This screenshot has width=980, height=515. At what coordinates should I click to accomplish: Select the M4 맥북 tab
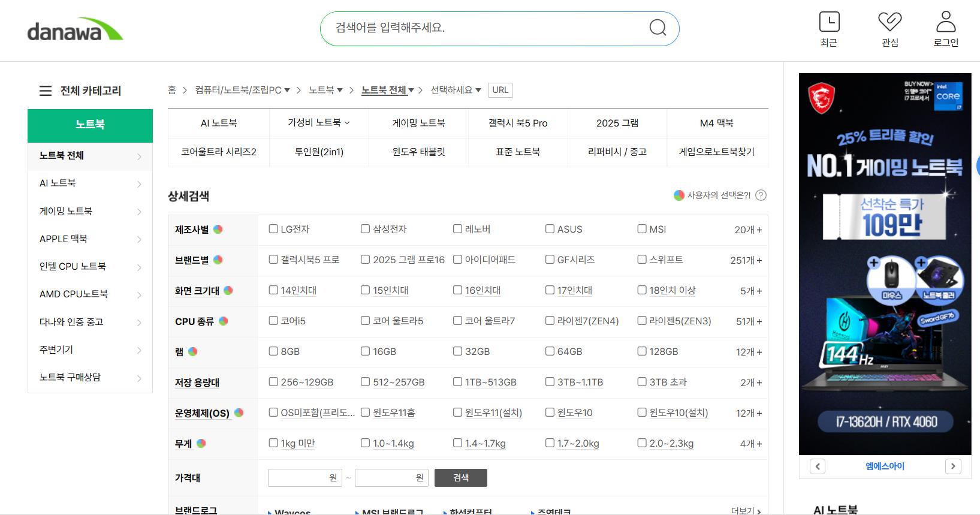coord(717,123)
